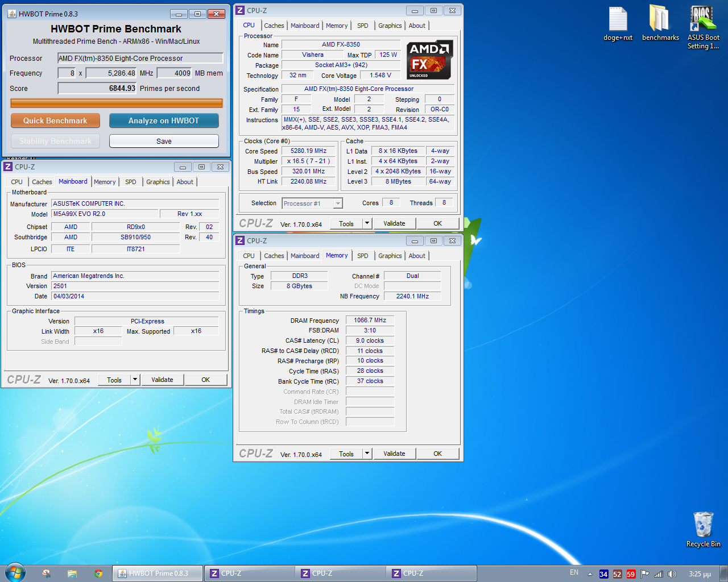
Task: Click the Core Voltage value 1.548 V
Action: point(380,75)
